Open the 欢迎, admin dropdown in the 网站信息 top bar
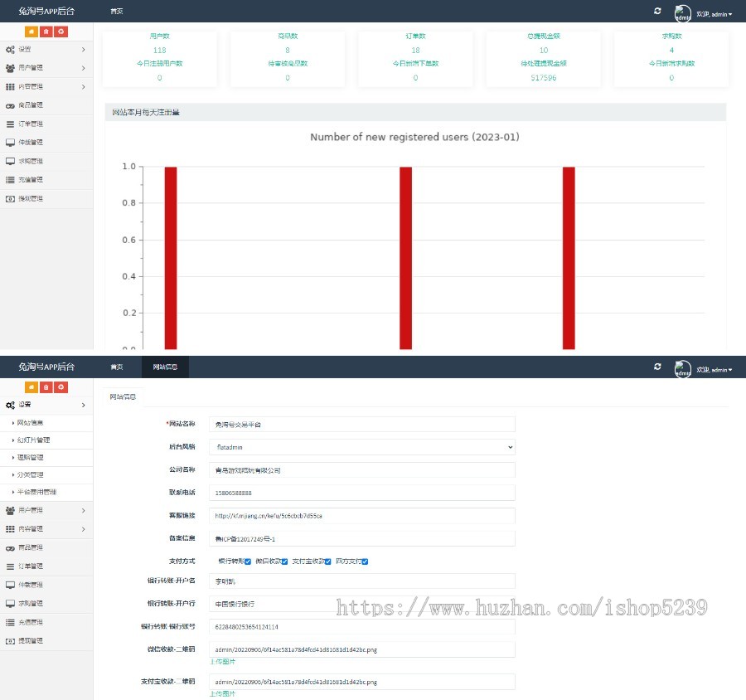Viewport: 746px width, 700px height. coord(715,370)
